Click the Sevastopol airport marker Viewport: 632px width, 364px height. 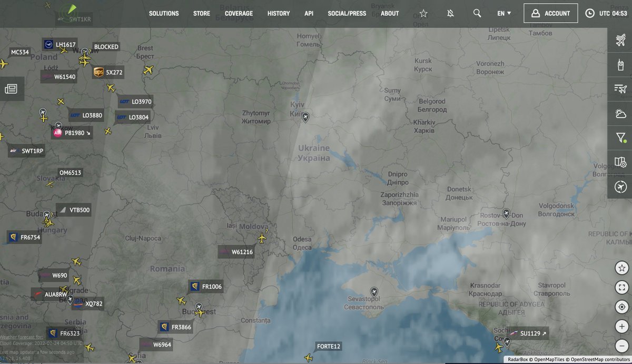pyautogui.click(x=374, y=291)
